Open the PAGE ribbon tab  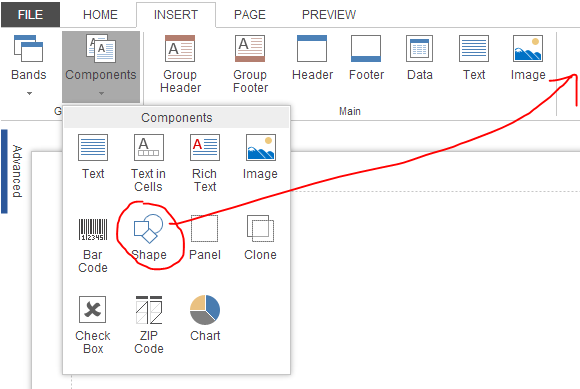pyautogui.click(x=250, y=14)
